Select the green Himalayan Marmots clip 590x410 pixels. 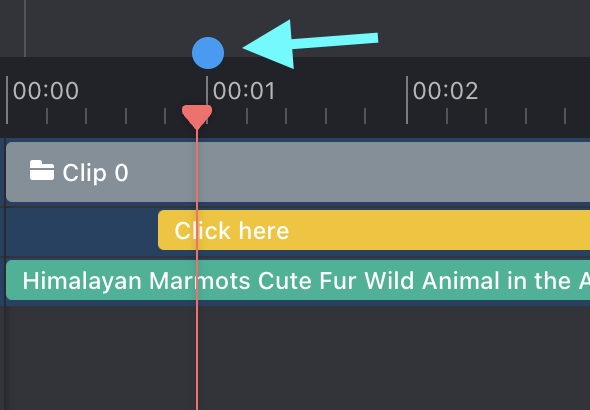point(298,280)
